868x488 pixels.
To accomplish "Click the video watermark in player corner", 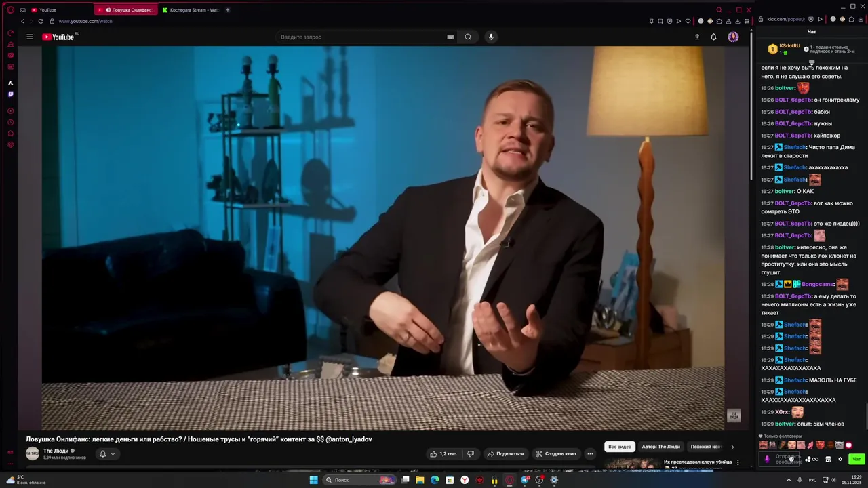I will pos(734,415).
